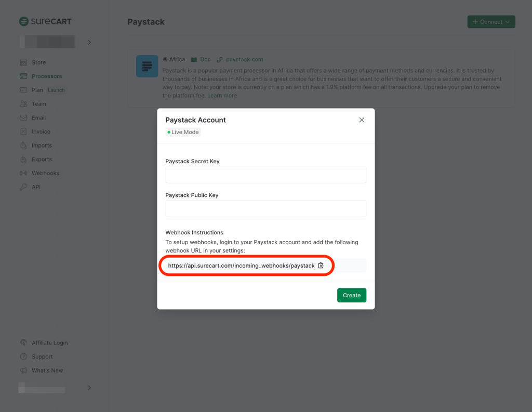The width and height of the screenshot is (532, 412).
Task: Open the Connect dropdown
Action: click(490, 21)
